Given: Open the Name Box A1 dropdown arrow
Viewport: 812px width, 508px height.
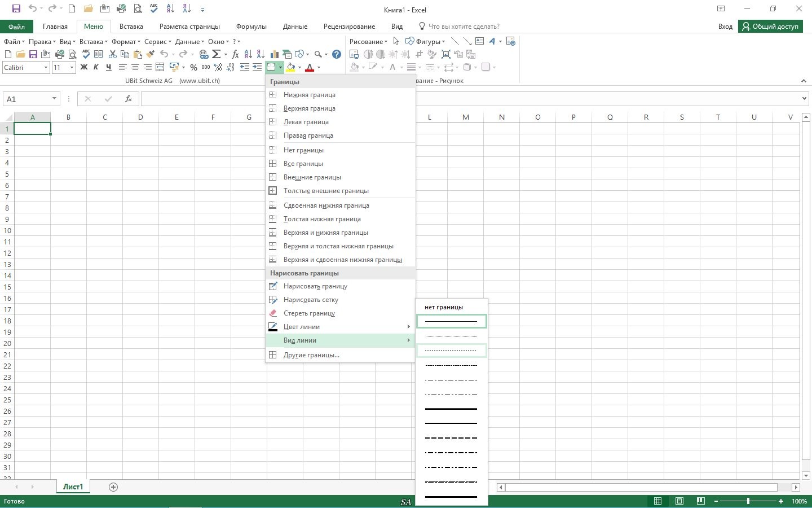Looking at the screenshot, I should click(54, 99).
